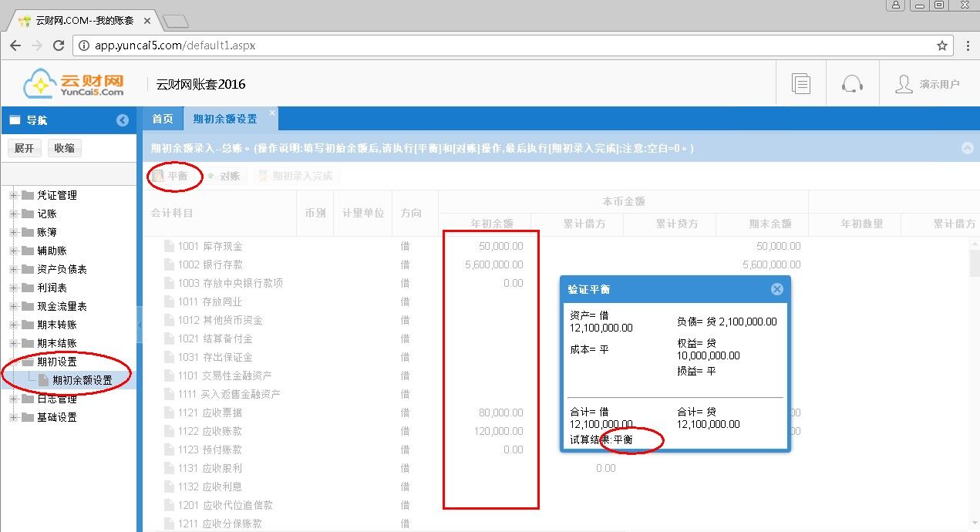Click the 展开 button
This screenshot has height=532, width=980.
[x=24, y=148]
